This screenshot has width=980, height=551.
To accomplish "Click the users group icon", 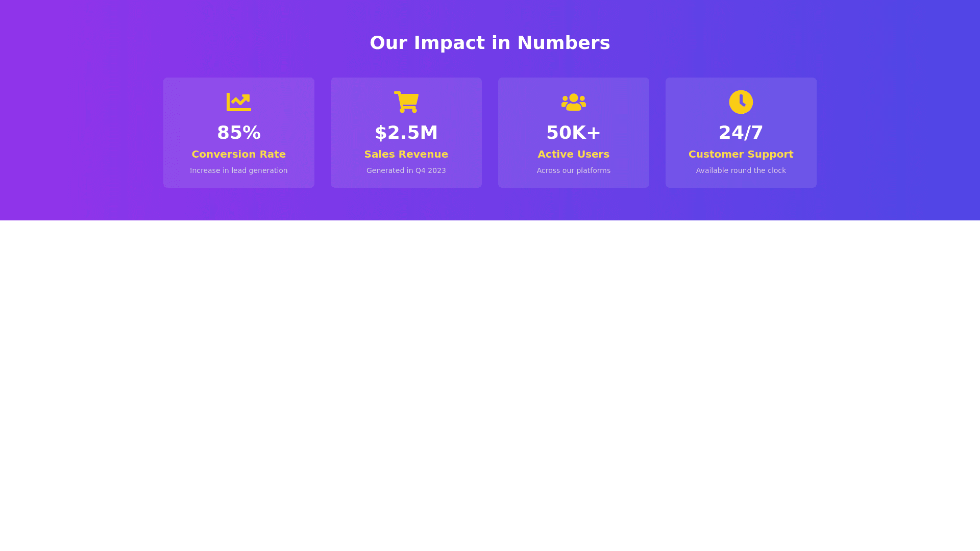I will click(573, 102).
